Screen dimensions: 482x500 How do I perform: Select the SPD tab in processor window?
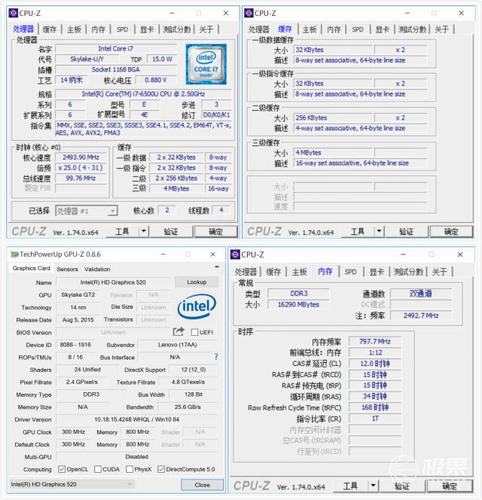tap(122, 29)
